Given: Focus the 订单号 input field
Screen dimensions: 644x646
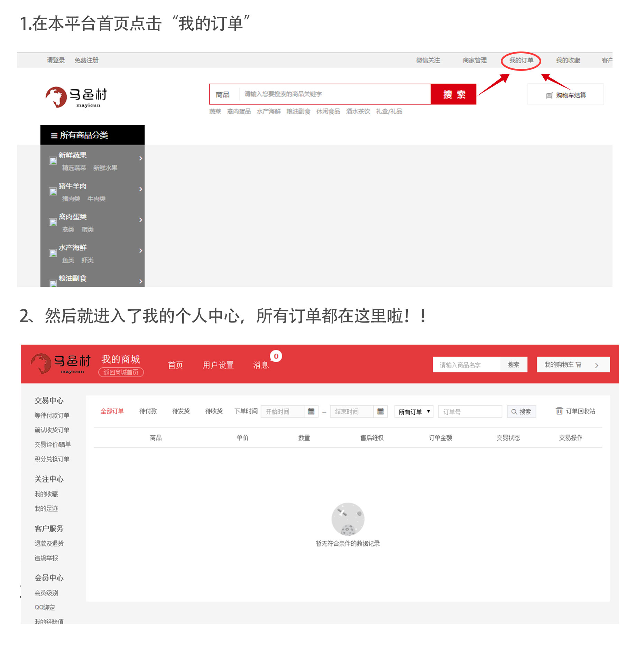Looking at the screenshot, I should tap(470, 411).
